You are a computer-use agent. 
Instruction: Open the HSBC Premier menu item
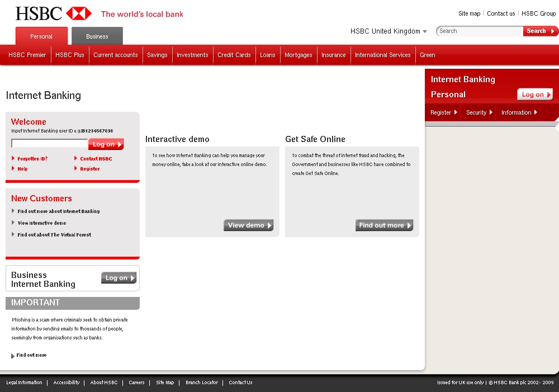tap(27, 55)
